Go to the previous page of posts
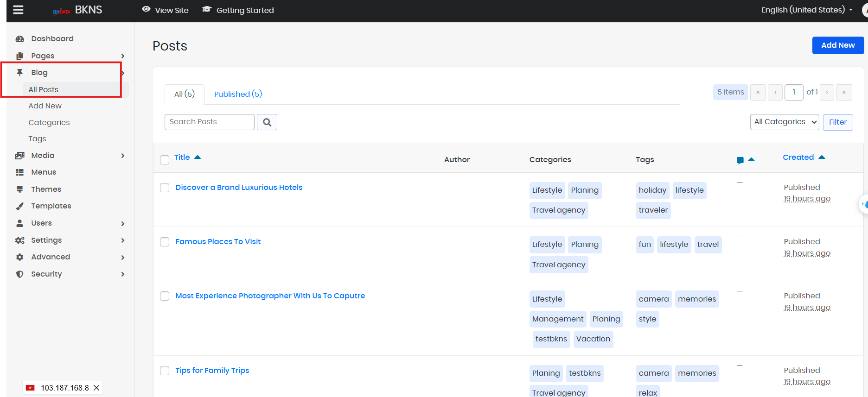868x397 pixels. click(775, 92)
